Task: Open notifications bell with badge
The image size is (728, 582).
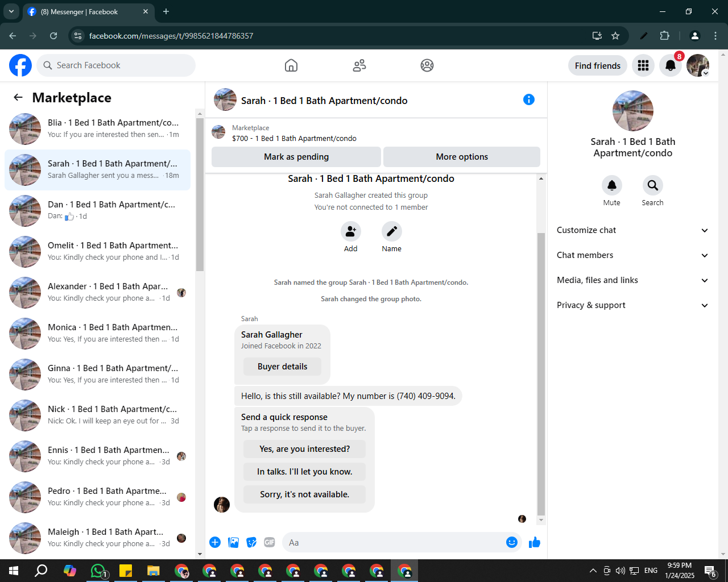Action: [671, 65]
